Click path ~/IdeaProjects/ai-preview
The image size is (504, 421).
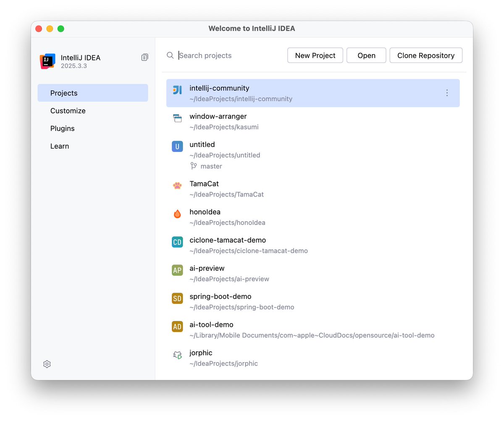(229, 279)
